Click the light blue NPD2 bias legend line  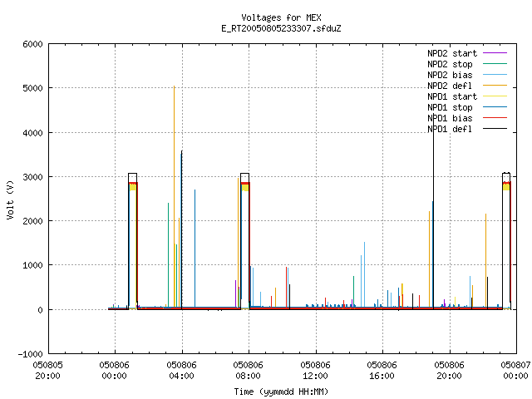495,75
